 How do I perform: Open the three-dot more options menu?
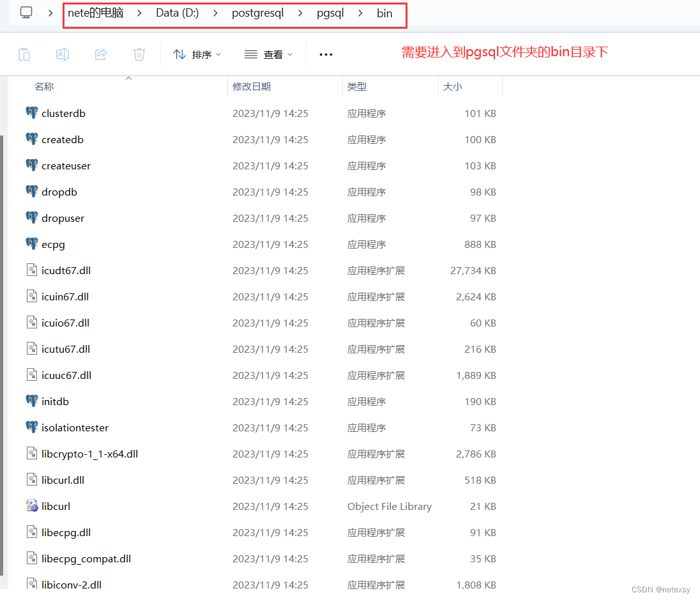tap(326, 54)
